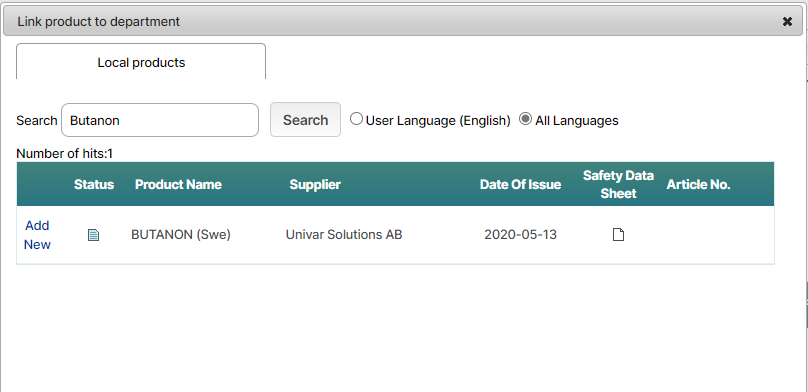Screen dimensions: 808x392
Task: Close the Link product to department dialog
Action: pos(787,22)
